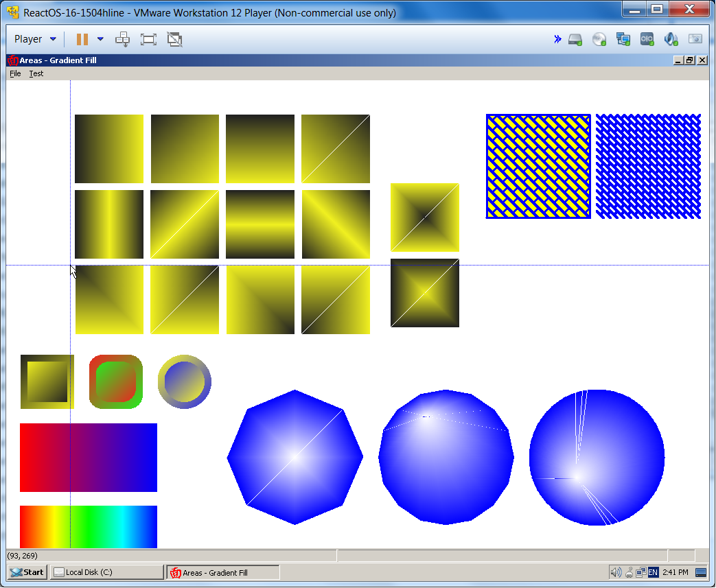Expand the power options dropdown arrow
The width and height of the screenshot is (716, 588).
[100, 39]
